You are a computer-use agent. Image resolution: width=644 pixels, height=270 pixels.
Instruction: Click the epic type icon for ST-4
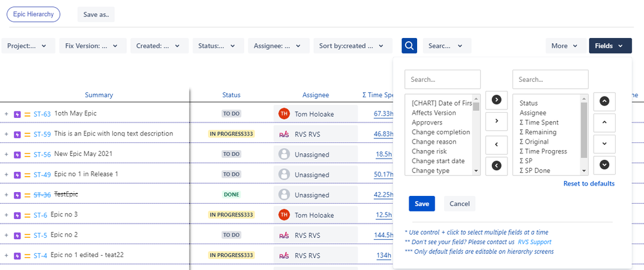(x=17, y=256)
